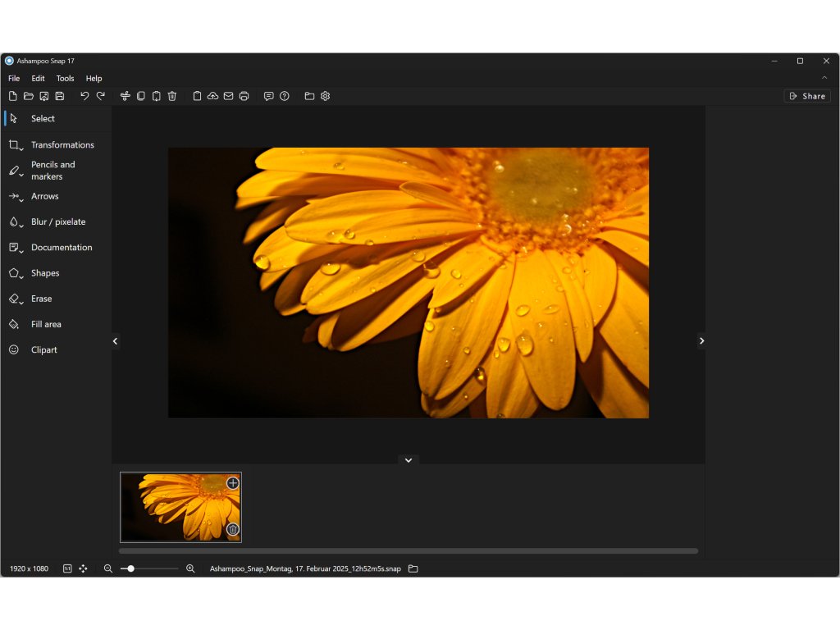Open the File menu

[x=14, y=78]
